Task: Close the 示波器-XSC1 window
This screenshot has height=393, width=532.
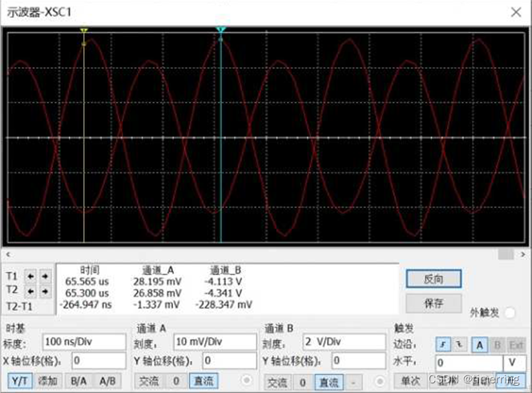Action: tap(516, 12)
